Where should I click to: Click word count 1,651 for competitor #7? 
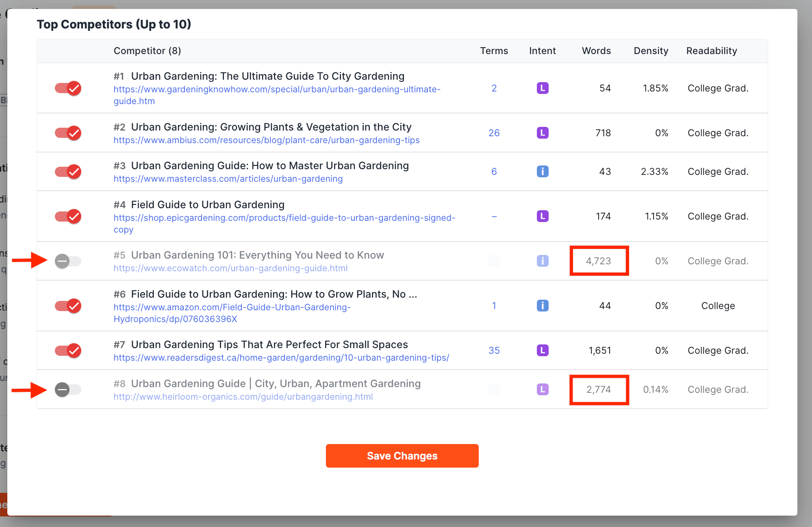click(x=600, y=351)
